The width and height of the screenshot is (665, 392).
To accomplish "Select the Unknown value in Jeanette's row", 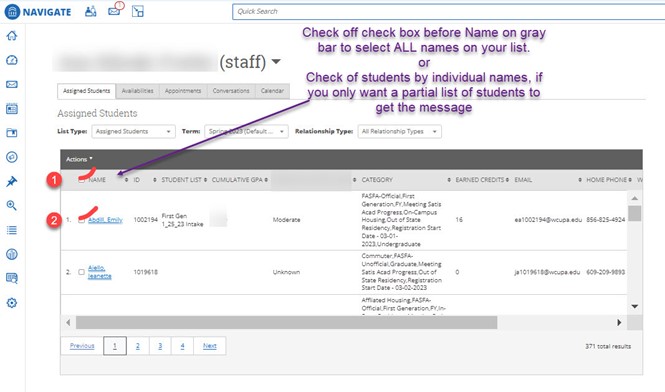I will [286, 272].
